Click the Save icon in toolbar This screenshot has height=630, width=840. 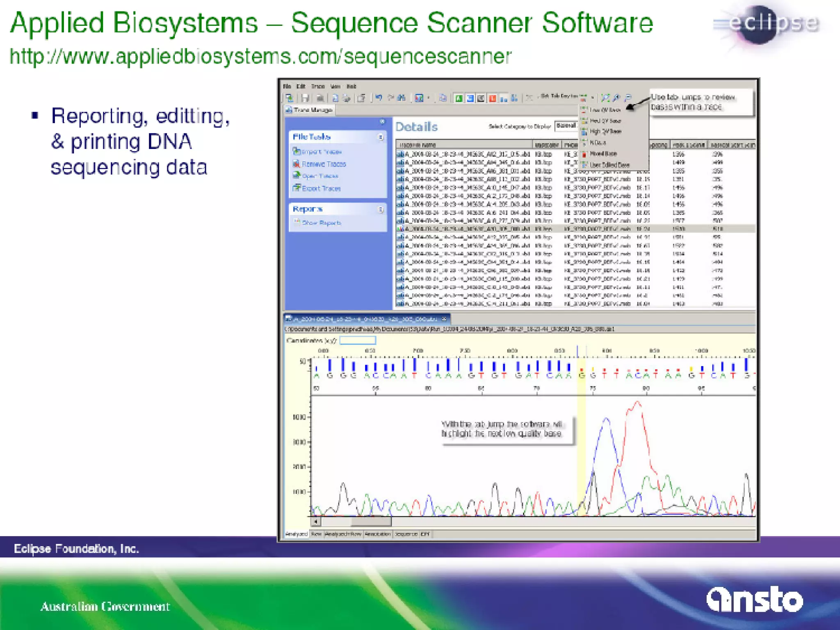(305, 98)
